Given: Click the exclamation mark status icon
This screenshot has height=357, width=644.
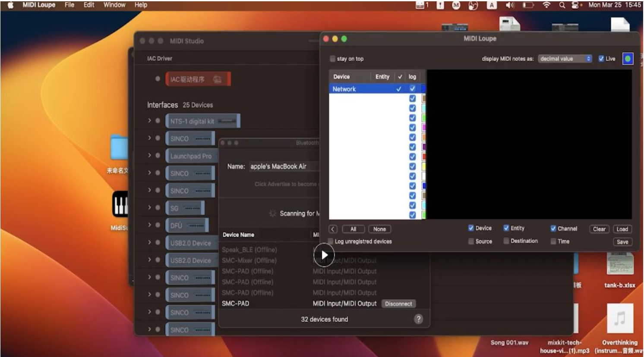Looking at the screenshot, I should coord(440,5).
